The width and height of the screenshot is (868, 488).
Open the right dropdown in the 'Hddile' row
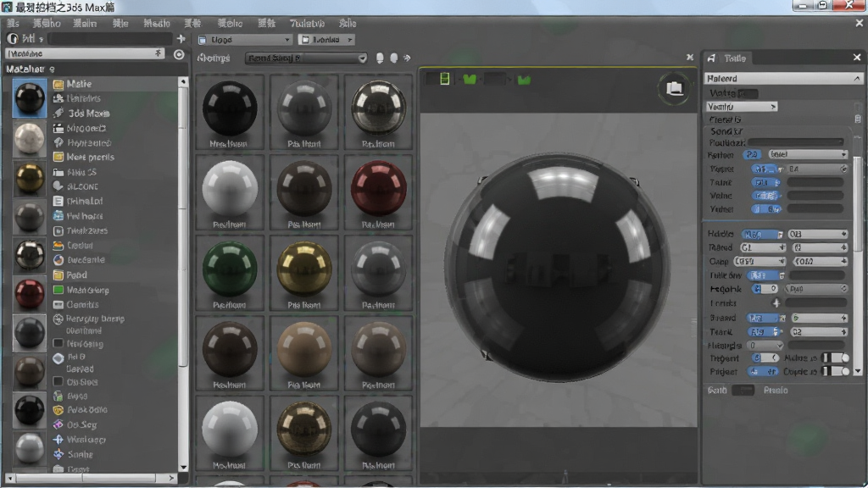[x=818, y=234]
